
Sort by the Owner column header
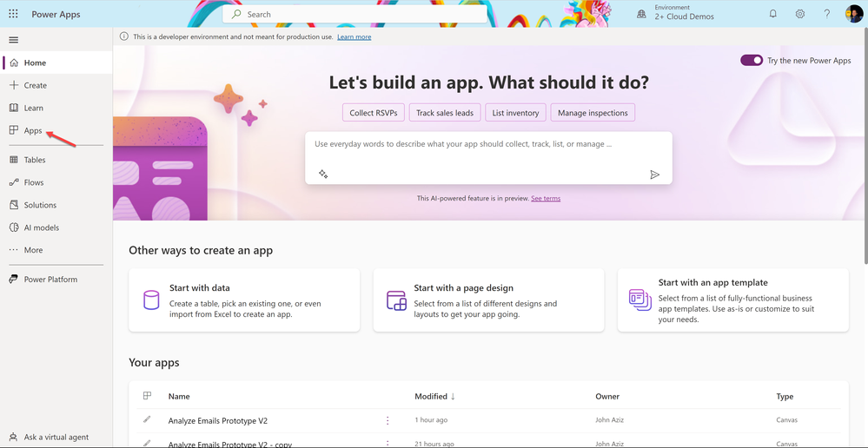click(x=607, y=396)
